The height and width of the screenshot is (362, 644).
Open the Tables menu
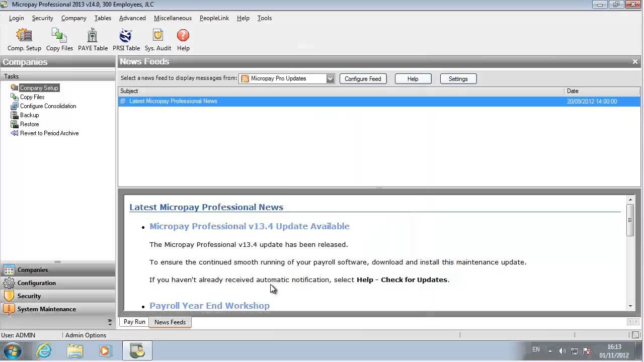103,18
